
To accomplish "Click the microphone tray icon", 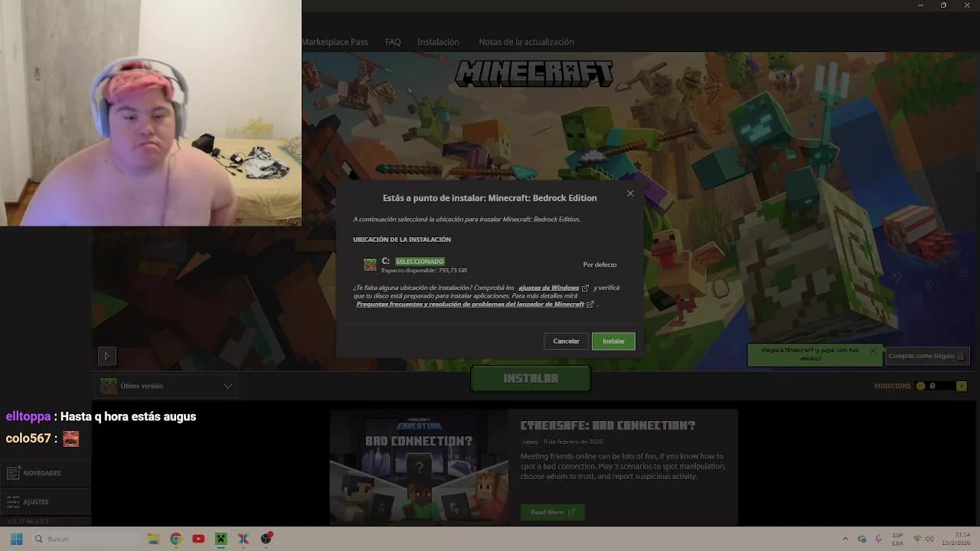I will point(878,539).
